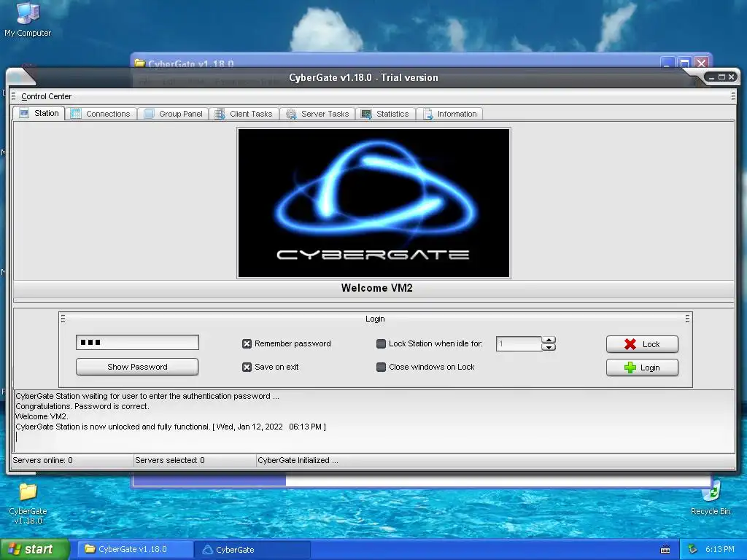Click the Welcome VM2 heading
Viewport: 747px width, 560px height.
tap(377, 288)
